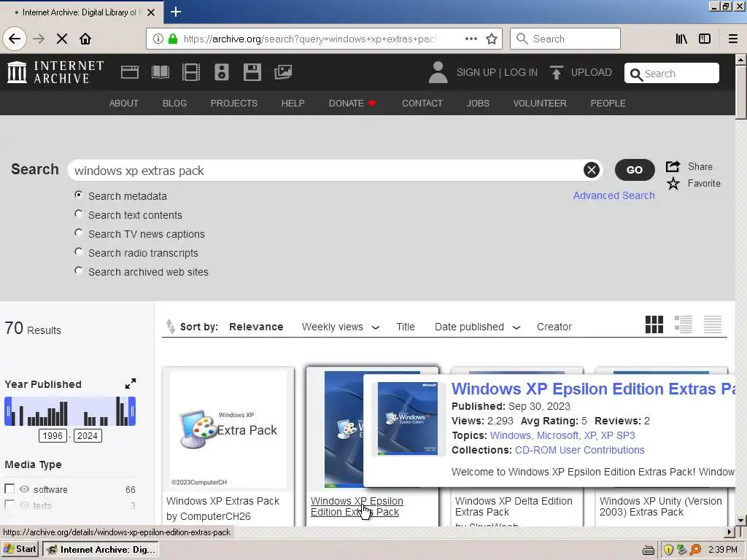Open the Windows Start button
The image size is (747, 560).
20,549
